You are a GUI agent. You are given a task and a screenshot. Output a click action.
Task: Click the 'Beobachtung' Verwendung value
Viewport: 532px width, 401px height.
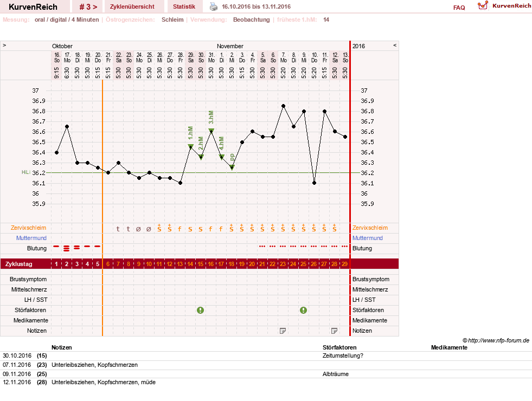[252, 20]
